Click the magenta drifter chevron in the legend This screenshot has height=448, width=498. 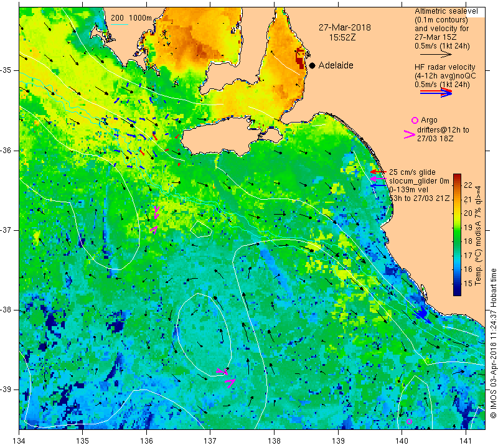point(410,134)
